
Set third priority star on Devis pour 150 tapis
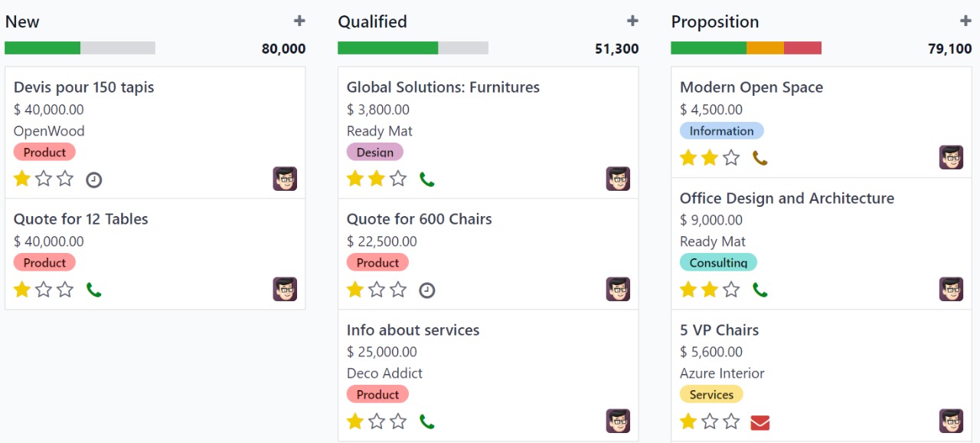[65, 179]
